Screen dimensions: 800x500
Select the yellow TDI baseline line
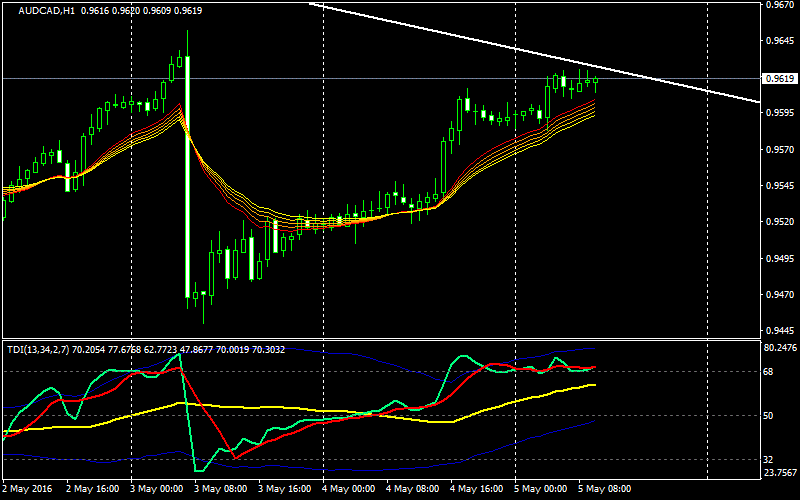click(300, 409)
